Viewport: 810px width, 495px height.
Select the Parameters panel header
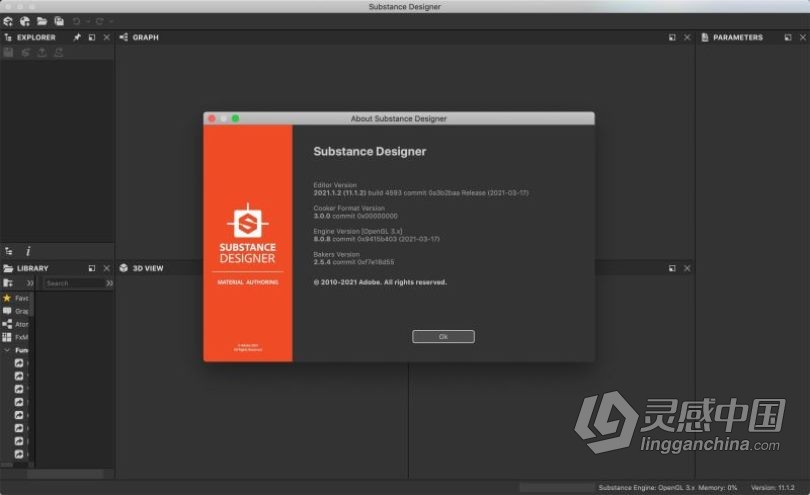pyautogui.click(x=732, y=37)
